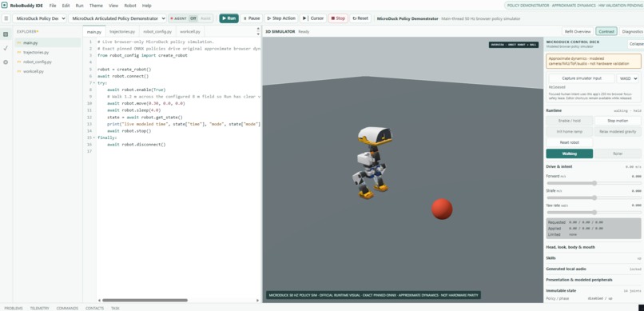
Task: Reset the simulator from the toolbar
Action: pos(360,18)
